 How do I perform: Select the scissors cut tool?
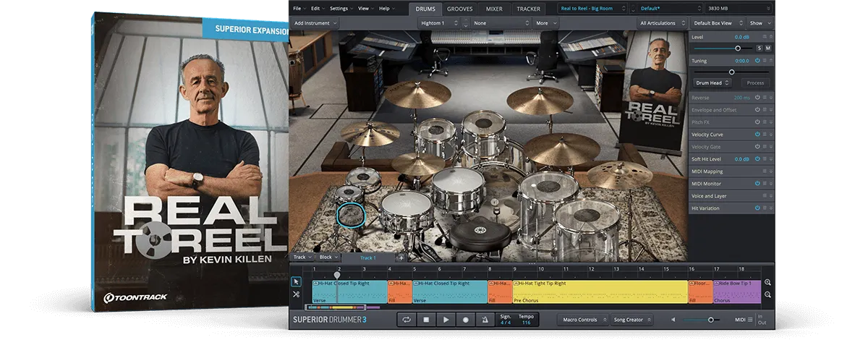coord(296,294)
